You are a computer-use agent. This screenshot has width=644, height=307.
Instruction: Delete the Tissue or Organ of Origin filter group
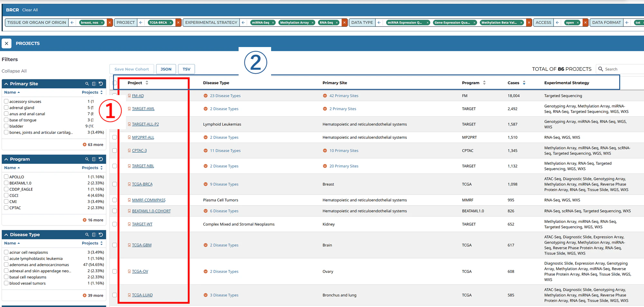tap(110, 23)
